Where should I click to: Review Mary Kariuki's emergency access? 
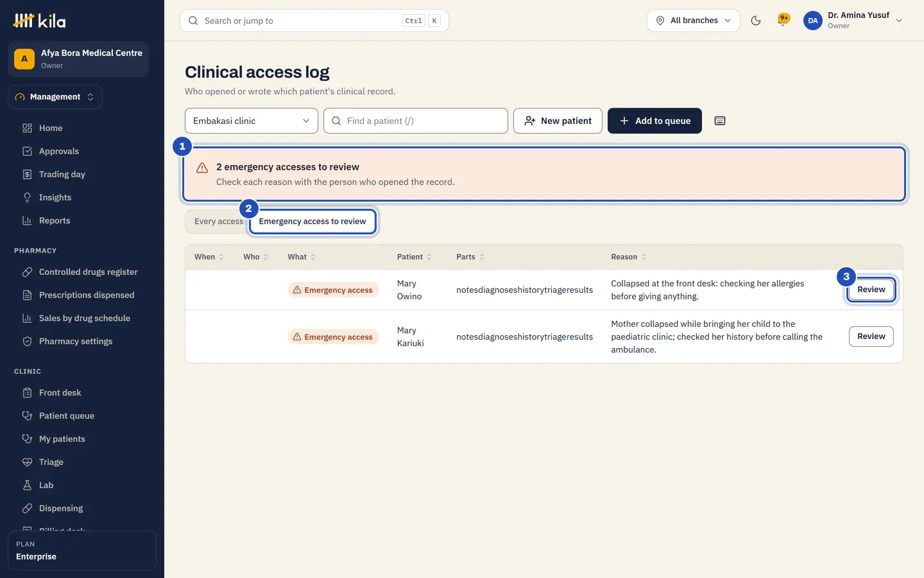(x=871, y=337)
